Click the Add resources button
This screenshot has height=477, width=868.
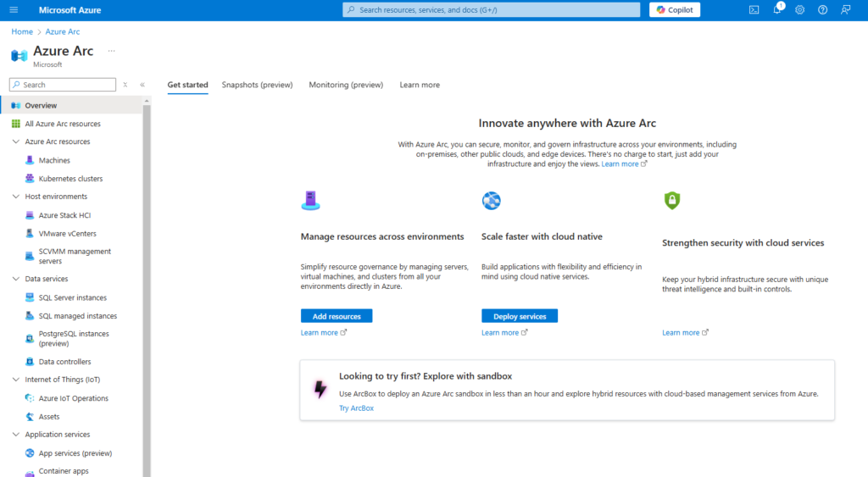coord(337,316)
